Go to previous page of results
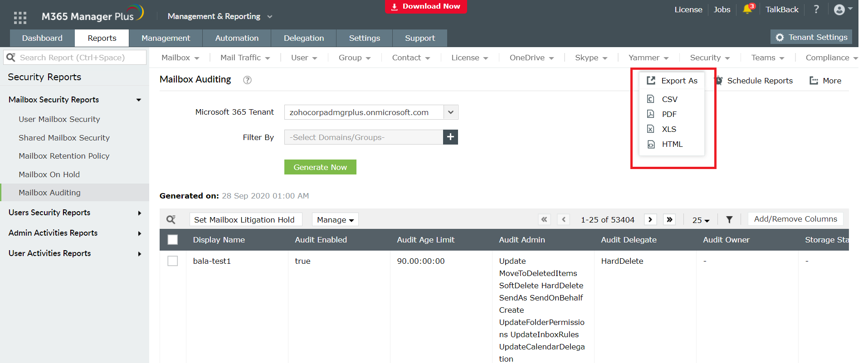This screenshot has height=363, width=868. click(x=564, y=220)
